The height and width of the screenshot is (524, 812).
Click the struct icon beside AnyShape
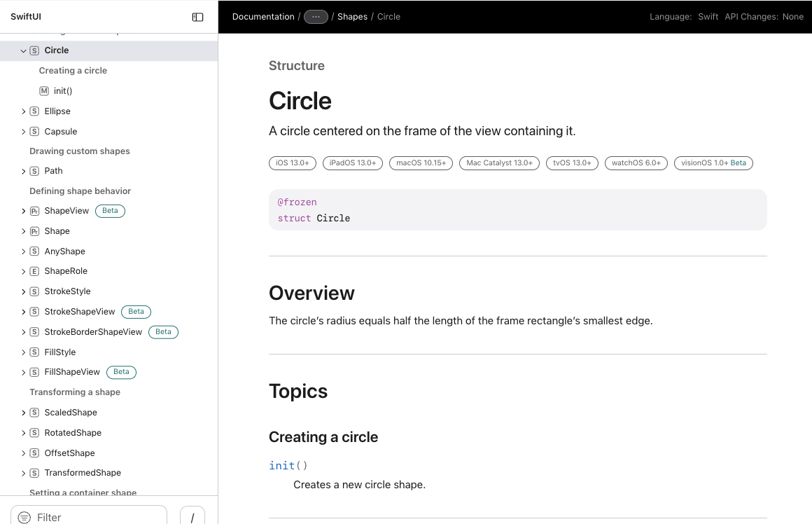[34, 251]
